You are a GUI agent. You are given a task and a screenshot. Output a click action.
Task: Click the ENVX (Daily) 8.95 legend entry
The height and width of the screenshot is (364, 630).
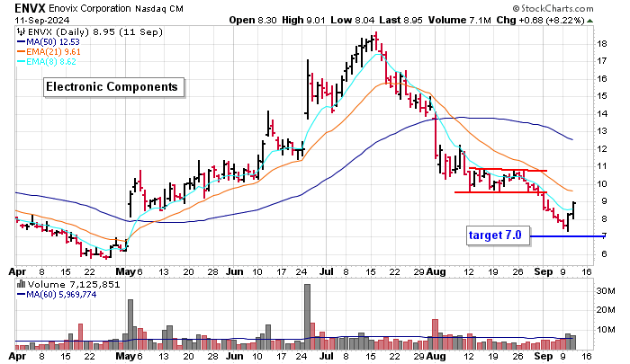[x=95, y=32]
